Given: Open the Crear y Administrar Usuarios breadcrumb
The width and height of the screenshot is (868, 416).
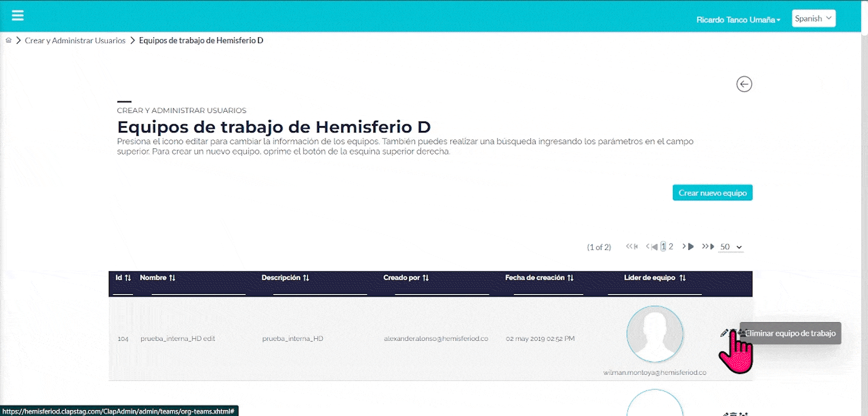Looking at the screenshot, I should point(75,41).
